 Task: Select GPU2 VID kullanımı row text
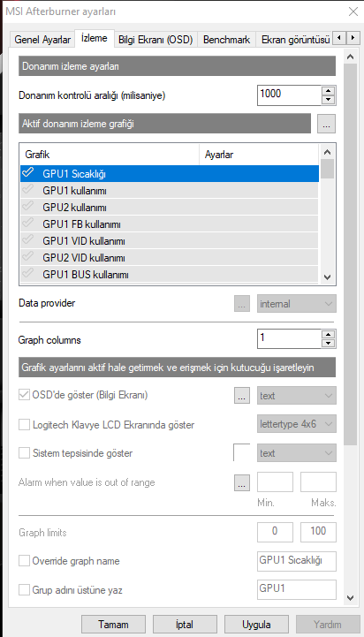click(x=84, y=258)
